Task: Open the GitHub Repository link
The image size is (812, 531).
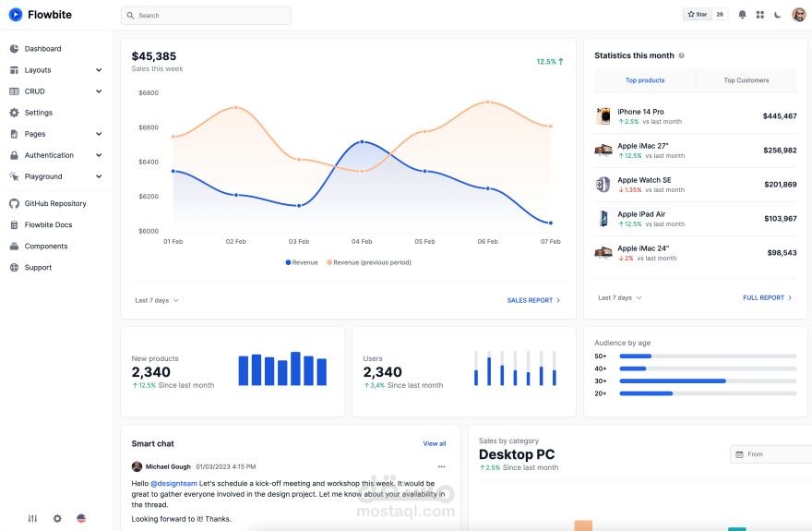Action: click(x=56, y=203)
